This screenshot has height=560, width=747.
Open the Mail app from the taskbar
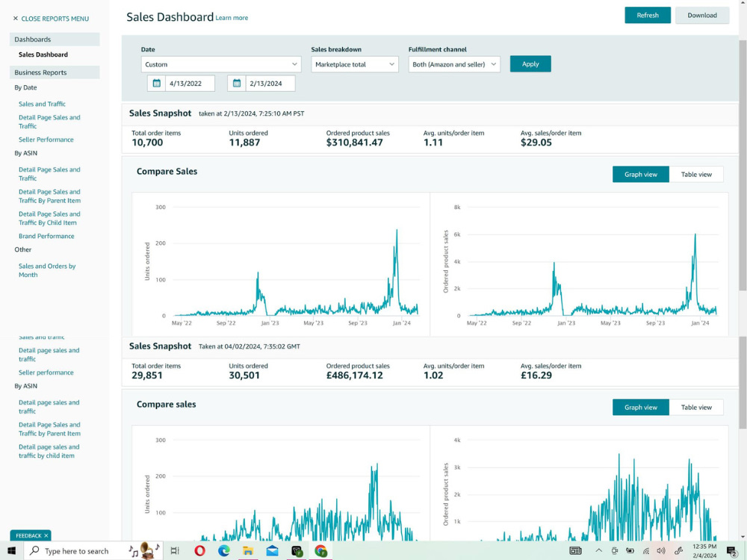coord(272,550)
